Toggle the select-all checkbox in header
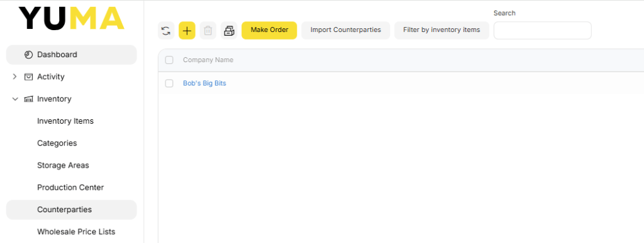The height and width of the screenshot is (243, 644). [x=169, y=60]
